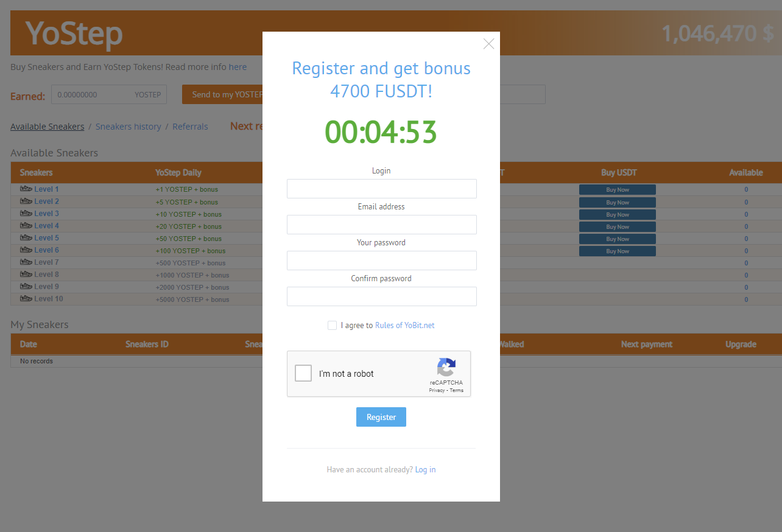The width and height of the screenshot is (782, 532).
Task: Click the Send to my YOSTEP button
Action: (223, 94)
